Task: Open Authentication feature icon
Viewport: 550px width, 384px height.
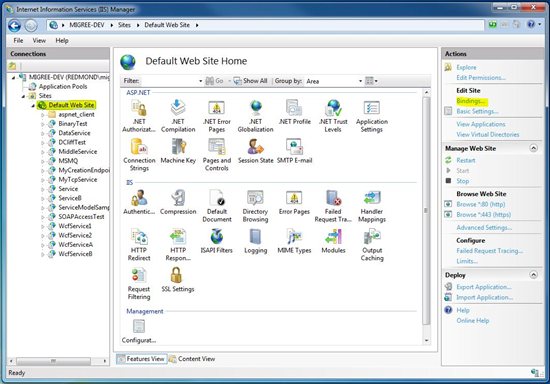Action: coord(139,202)
